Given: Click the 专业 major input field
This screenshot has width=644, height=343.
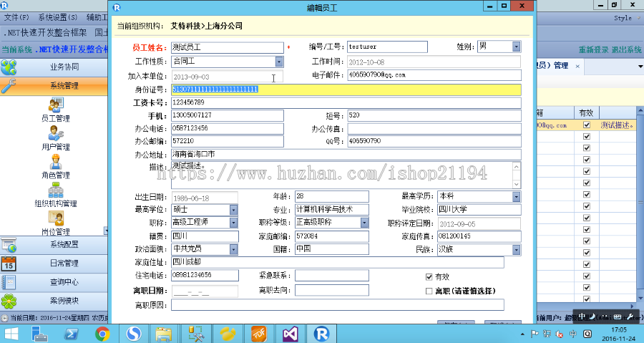Looking at the screenshot, I should pos(332,210).
